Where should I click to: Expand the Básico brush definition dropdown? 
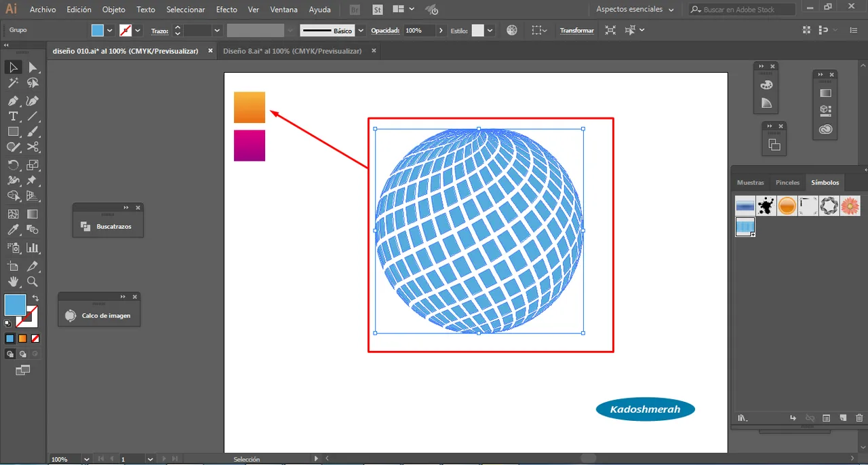(x=360, y=31)
